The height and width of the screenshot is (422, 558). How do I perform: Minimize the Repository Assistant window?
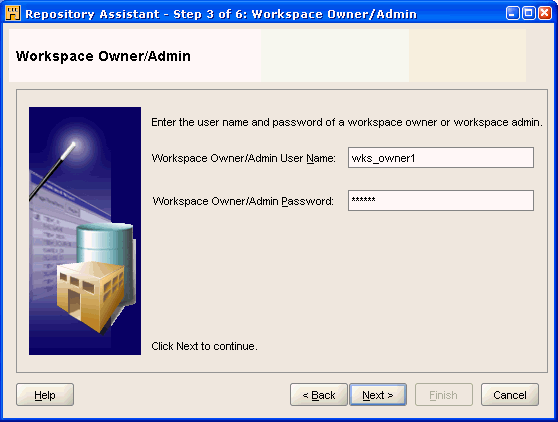(x=512, y=13)
